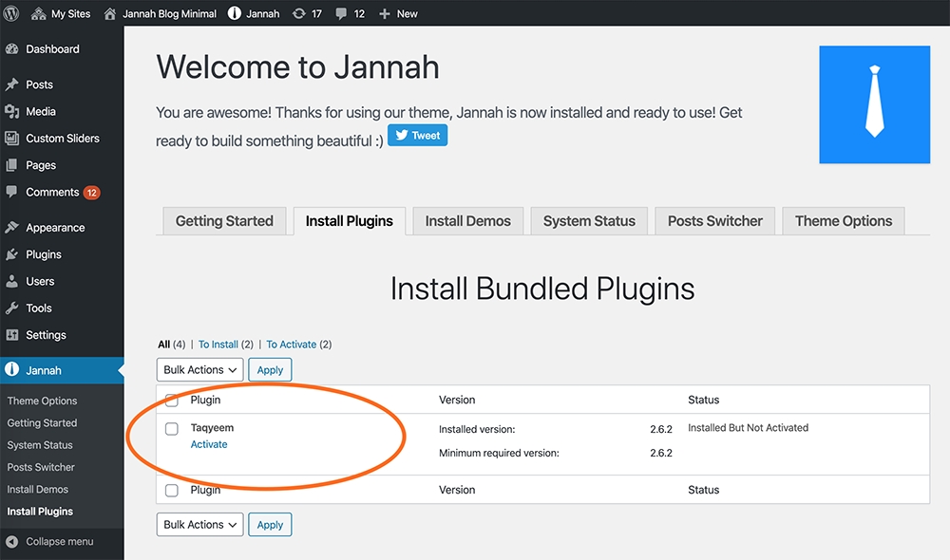This screenshot has height=560, width=950.
Task: Open the updates icon showing 17
Action: click(x=298, y=13)
